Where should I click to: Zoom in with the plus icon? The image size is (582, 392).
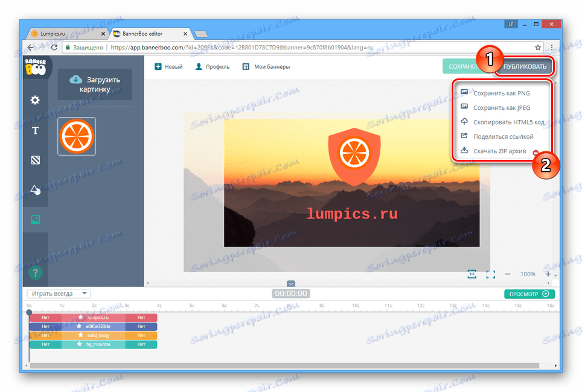[x=548, y=274]
